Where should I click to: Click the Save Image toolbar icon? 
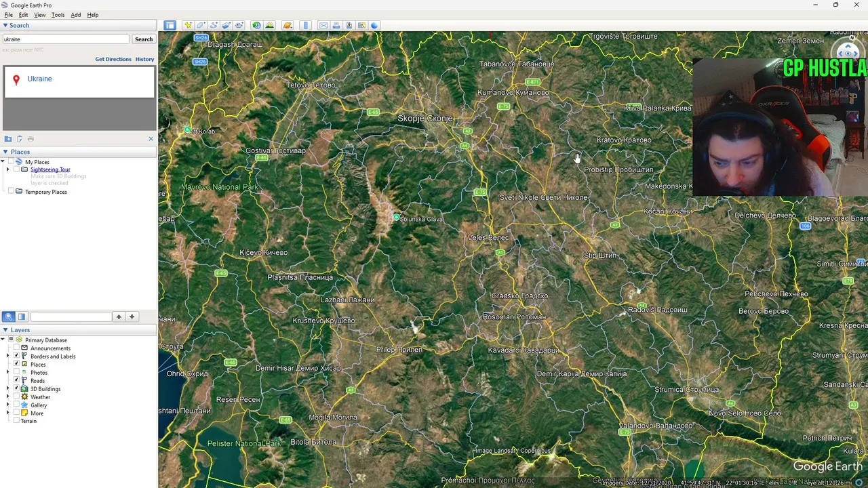[349, 26]
